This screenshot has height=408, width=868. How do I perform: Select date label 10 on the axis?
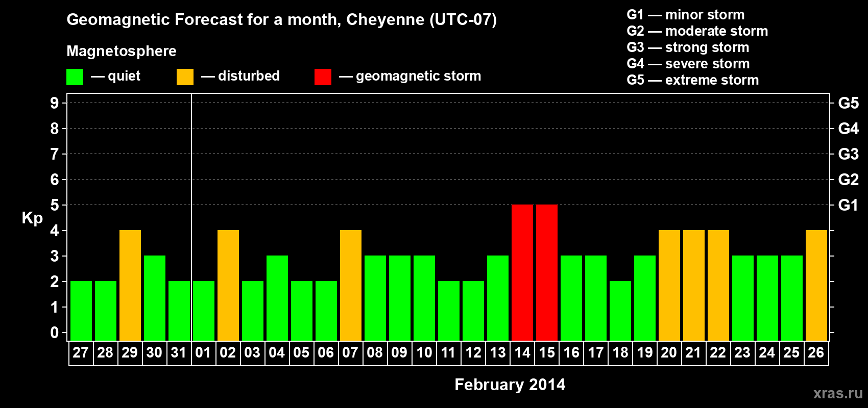(x=424, y=353)
